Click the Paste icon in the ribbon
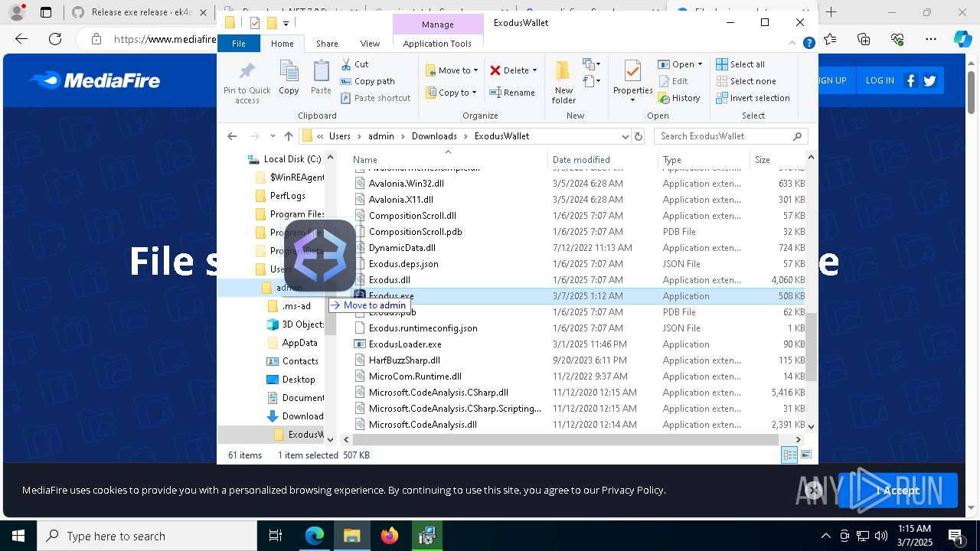Screen dimensions: 980x551 tap(321, 72)
